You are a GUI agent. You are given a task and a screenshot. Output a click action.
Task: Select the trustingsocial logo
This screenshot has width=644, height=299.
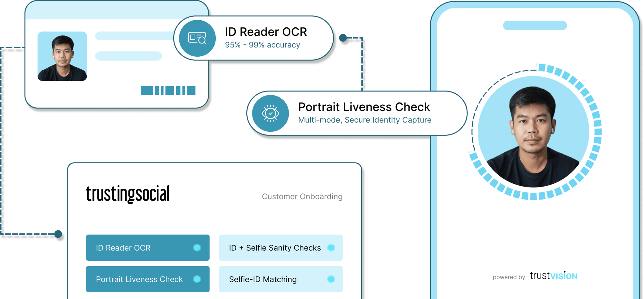(128, 194)
